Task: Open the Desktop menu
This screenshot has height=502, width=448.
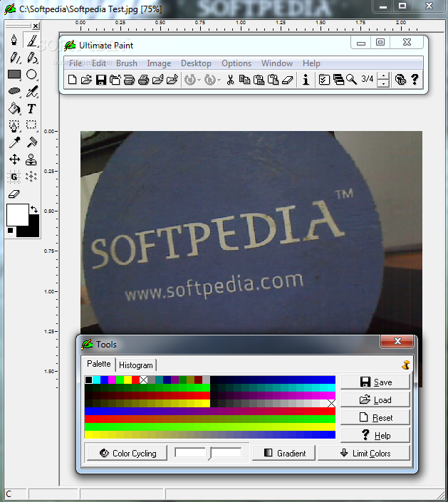Action: (196, 63)
